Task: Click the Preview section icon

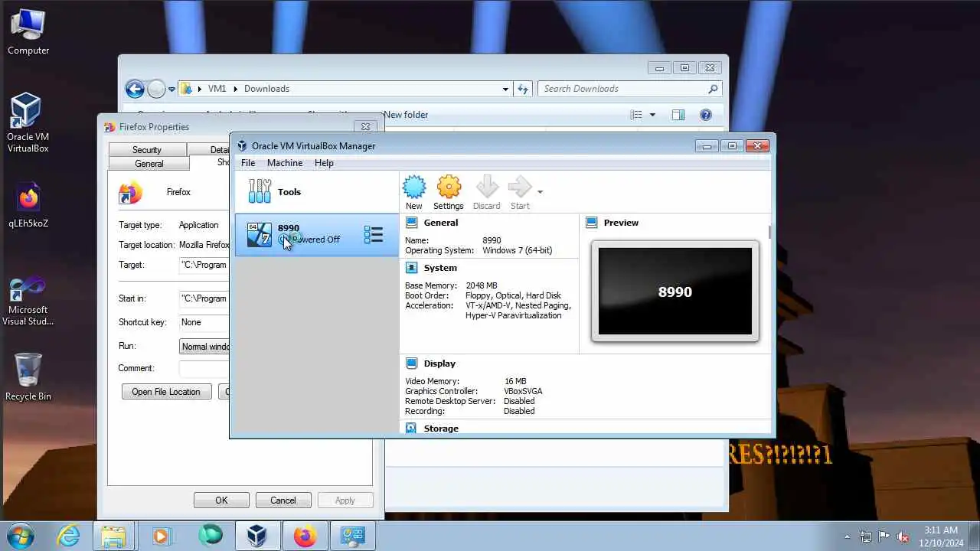Action: point(591,223)
